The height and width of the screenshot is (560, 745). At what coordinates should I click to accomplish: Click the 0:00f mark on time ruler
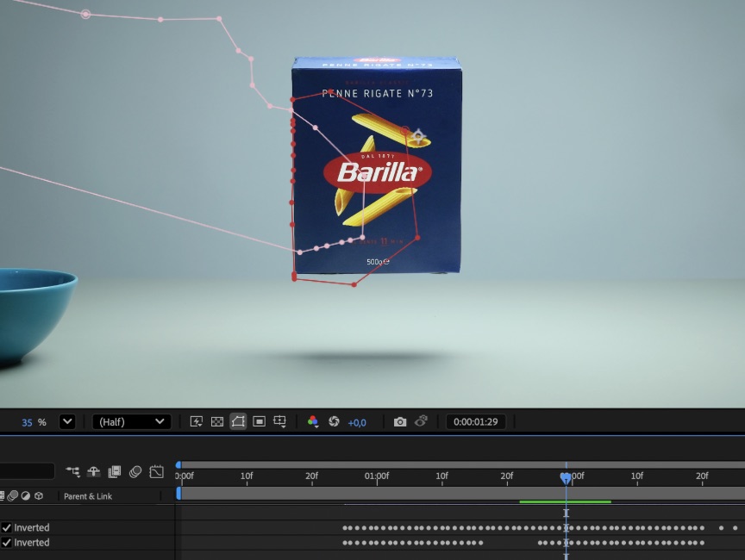(185, 476)
